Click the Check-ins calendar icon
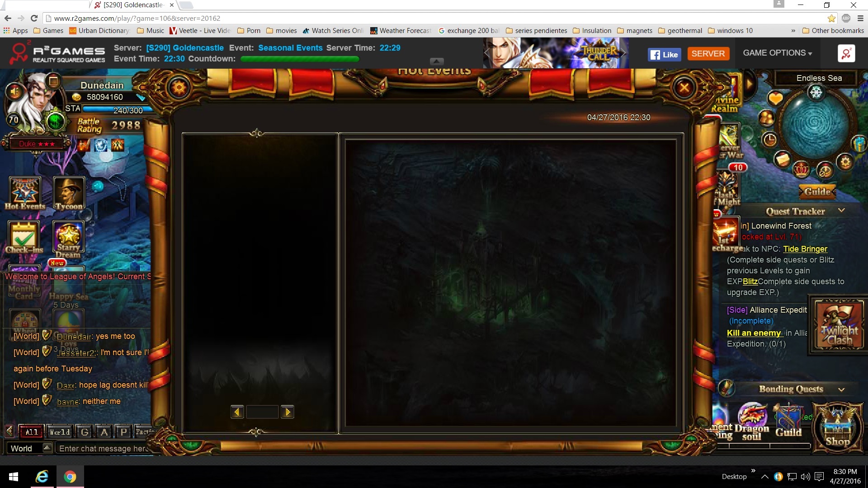Viewport: 868px width, 488px height. [x=24, y=236]
